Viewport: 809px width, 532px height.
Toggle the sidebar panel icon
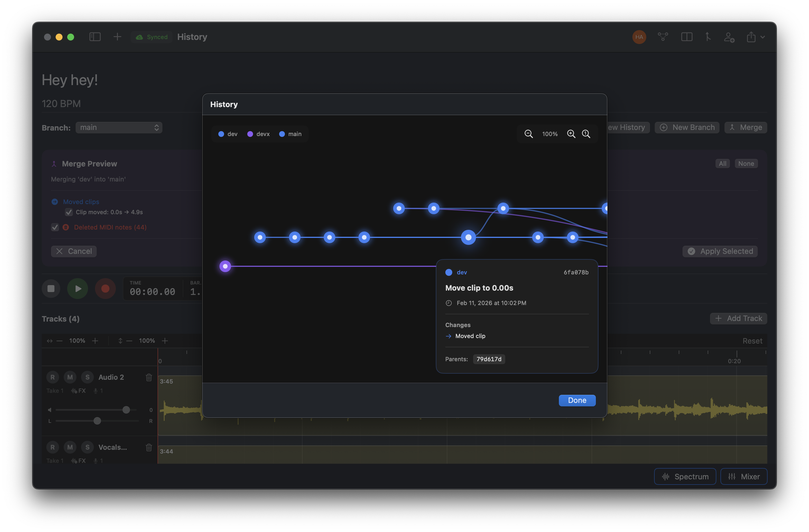[x=95, y=37]
